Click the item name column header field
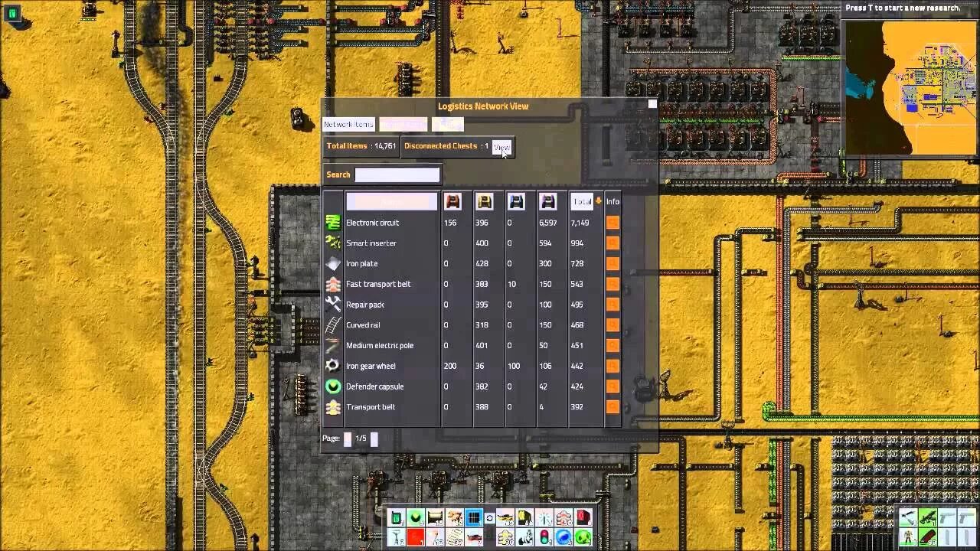 tap(391, 201)
